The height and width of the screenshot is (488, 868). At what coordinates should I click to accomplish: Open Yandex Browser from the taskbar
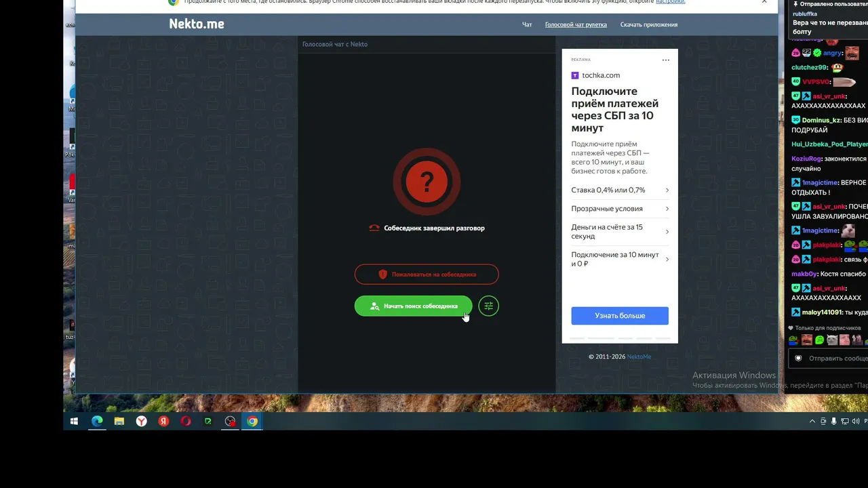[141, 422]
